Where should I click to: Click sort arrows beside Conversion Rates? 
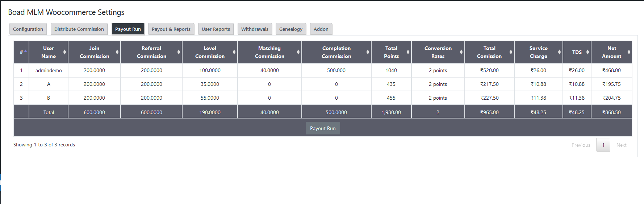coord(461,52)
